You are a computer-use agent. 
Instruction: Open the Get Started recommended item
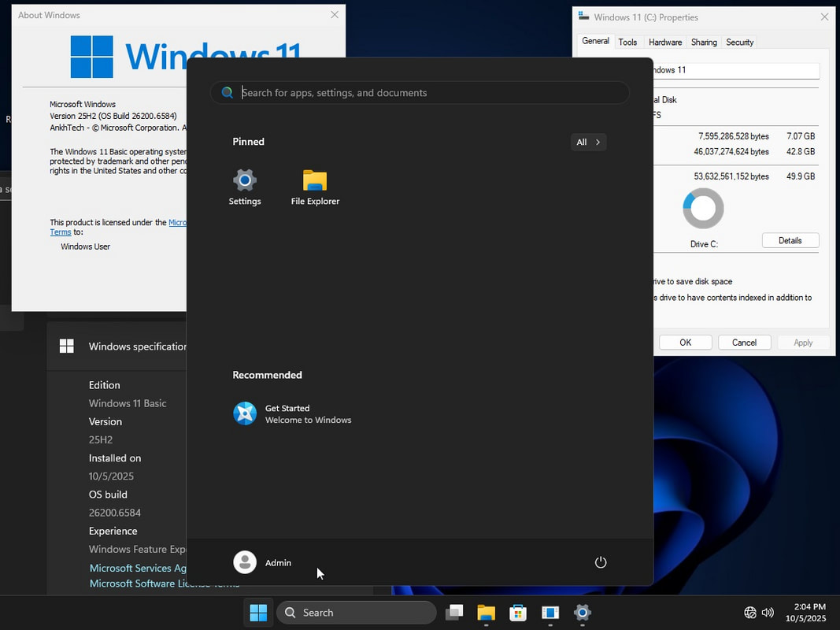point(293,413)
